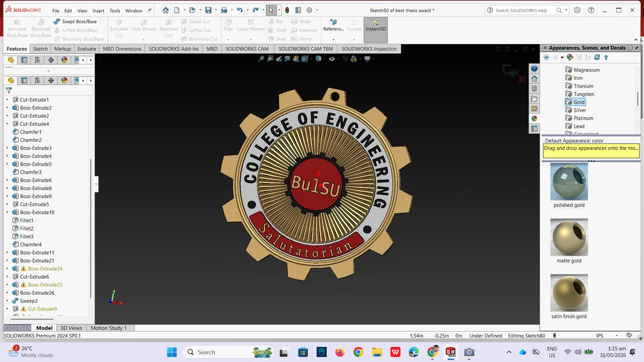The image size is (644, 362).
Task: Switch to the Sketch tab
Action: point(40,49)
